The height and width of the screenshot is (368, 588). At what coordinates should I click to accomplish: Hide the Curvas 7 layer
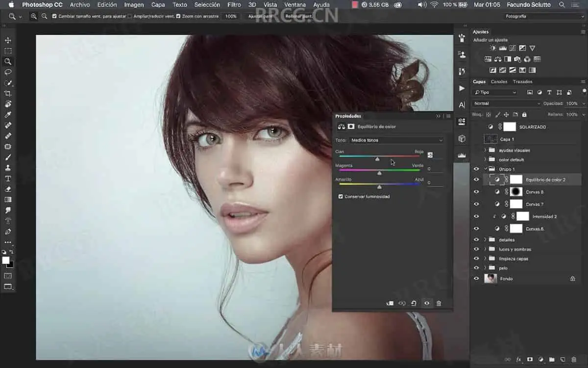(476, 204)
